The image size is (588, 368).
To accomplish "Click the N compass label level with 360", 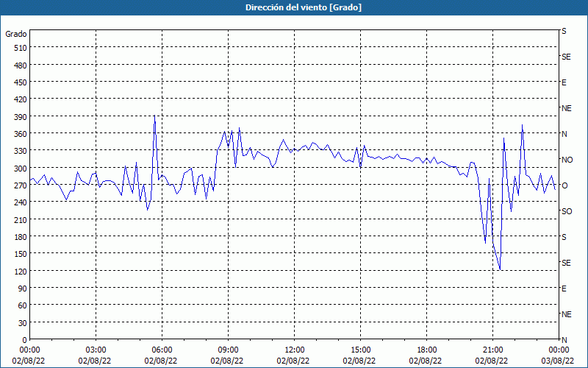I will pos(564,134).
